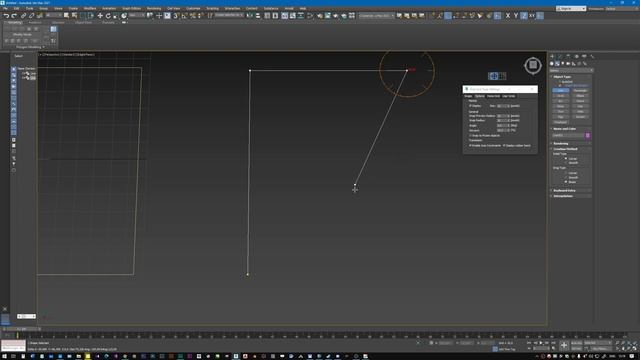Open the Splines category dropdown
The width and height of the screenshot is (640, 360).
(x=571, y=70)
